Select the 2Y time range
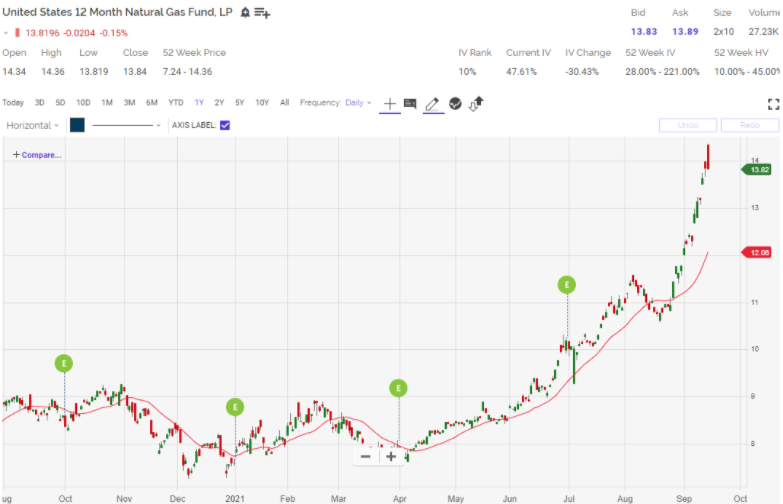Image resolution: width=783 pixels, height=504 pixels. [x=219, y=103]
